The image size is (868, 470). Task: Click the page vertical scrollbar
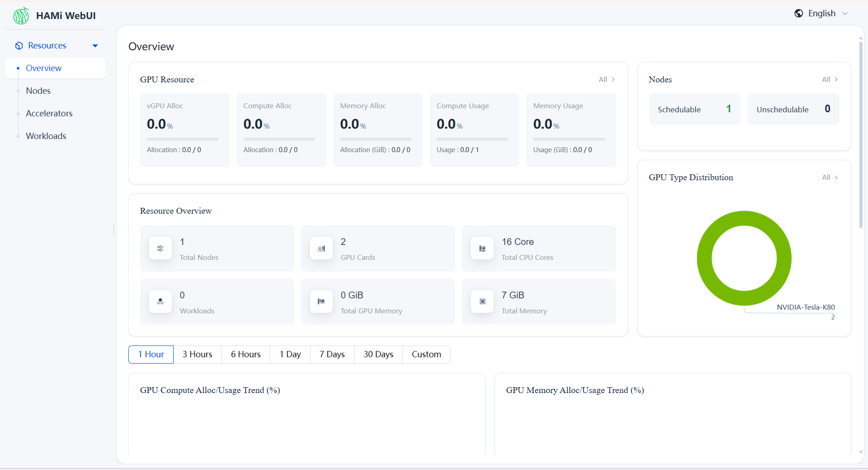click(861, 135)
